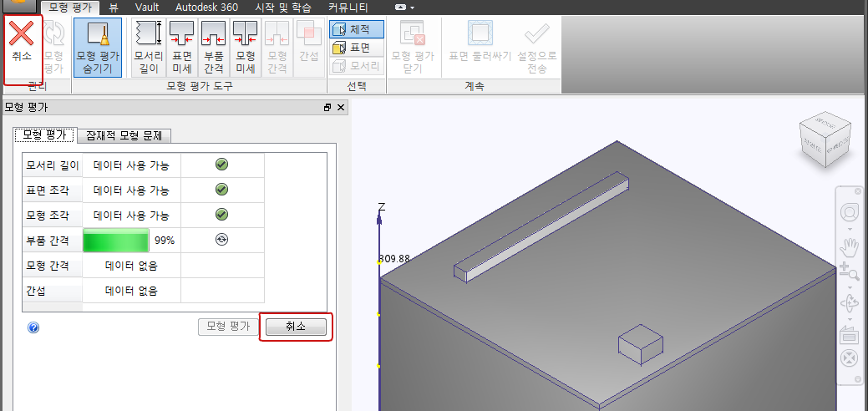The width and height of the screenshot is (868, 411).
Task: Click the 모서리 길이 row label
Action: pos(53,165)
